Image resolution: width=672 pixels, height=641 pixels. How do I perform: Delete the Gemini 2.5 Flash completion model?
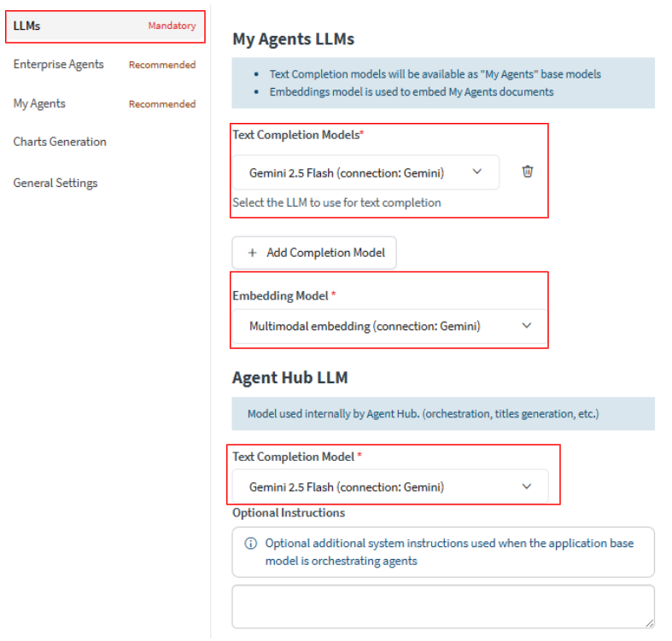(x=528, y=172)
